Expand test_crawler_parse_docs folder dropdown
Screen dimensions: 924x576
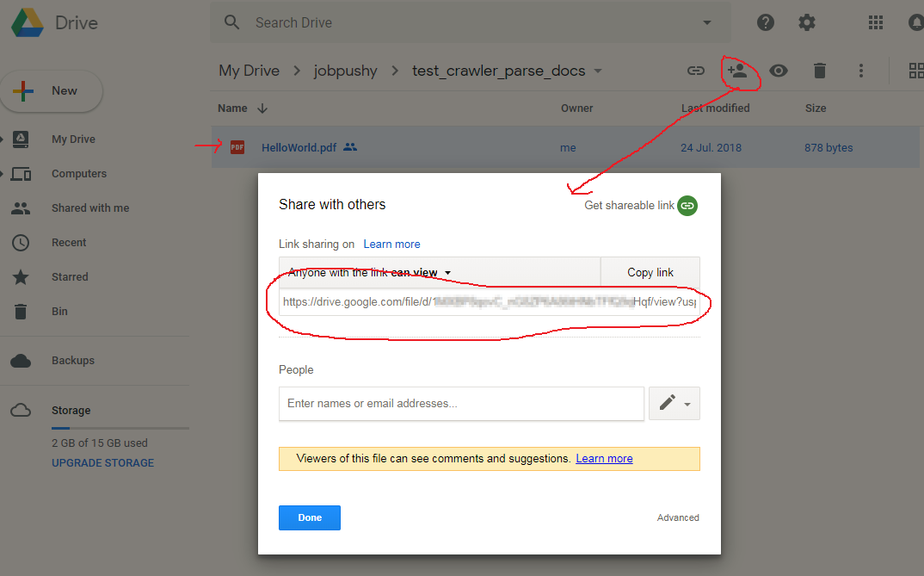[x=598, y=71]
